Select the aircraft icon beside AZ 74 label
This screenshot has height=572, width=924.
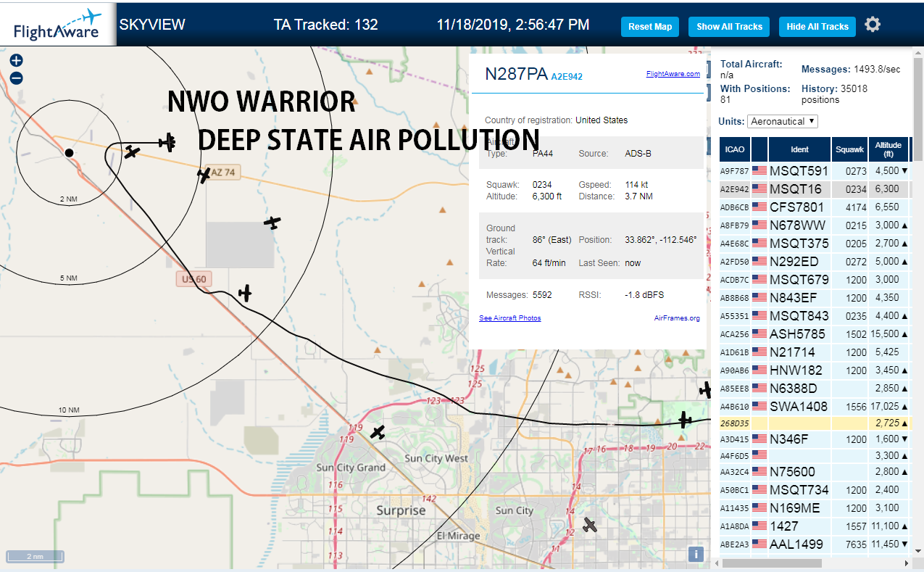point(204,175)
